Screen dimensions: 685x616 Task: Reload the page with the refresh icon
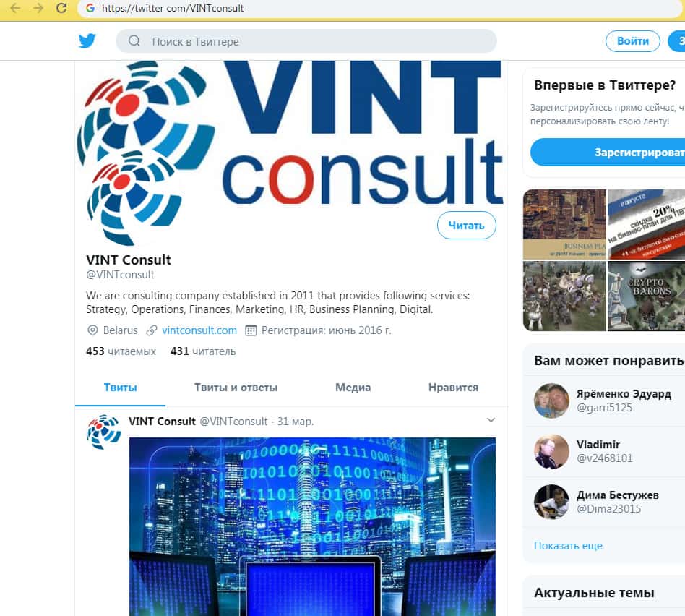pos(61,8)
